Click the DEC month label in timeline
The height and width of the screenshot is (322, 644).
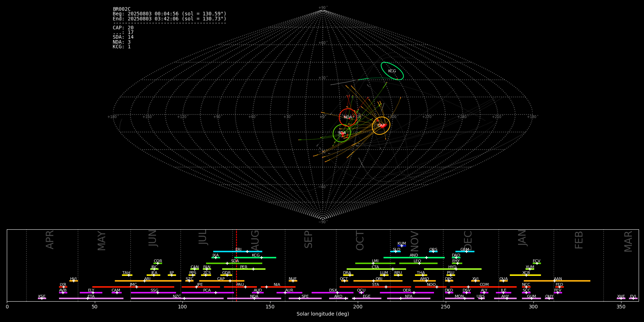click(x=468, y=241)
